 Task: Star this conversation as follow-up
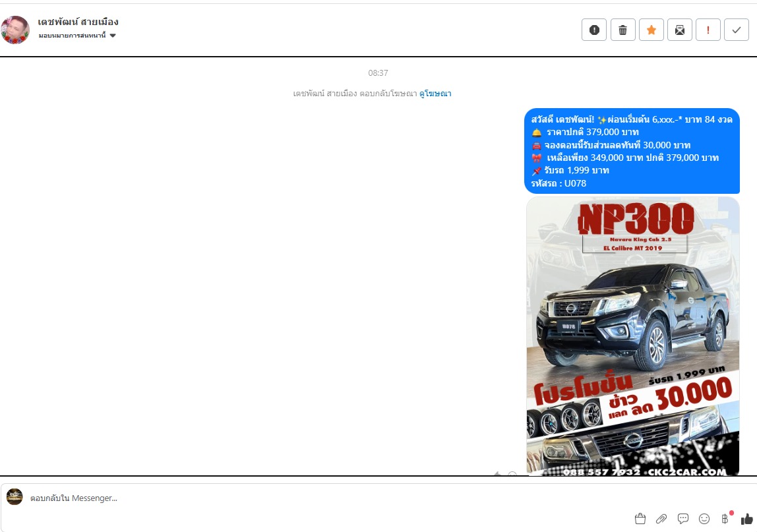(651, 30)
